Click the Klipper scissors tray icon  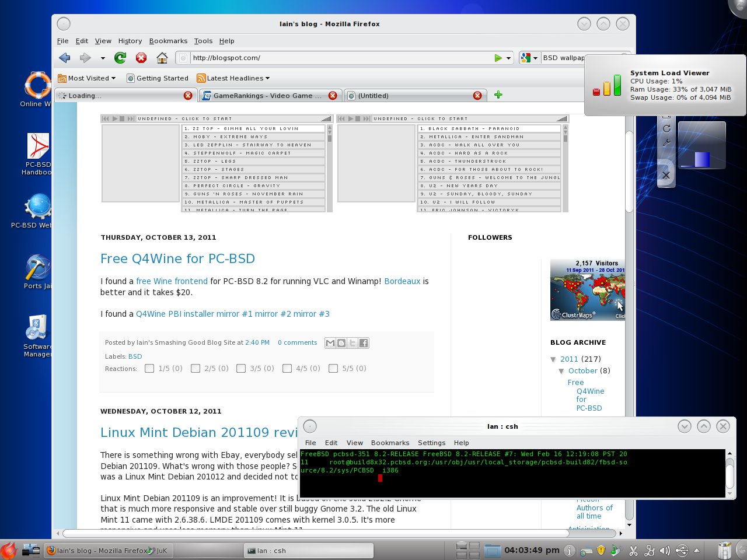click(633, 550)
